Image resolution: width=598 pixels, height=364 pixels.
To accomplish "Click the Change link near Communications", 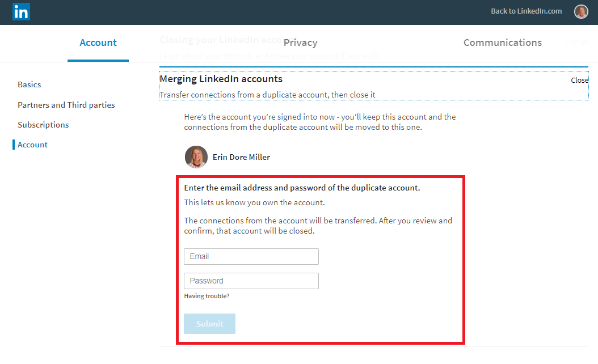I will click(576, 41).
